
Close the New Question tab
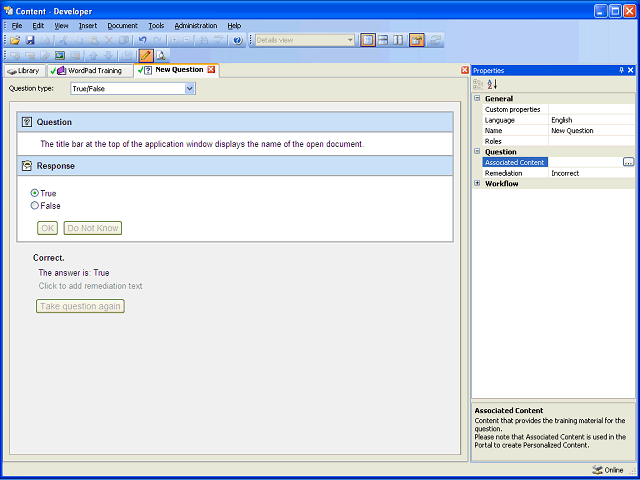(211, 70)
